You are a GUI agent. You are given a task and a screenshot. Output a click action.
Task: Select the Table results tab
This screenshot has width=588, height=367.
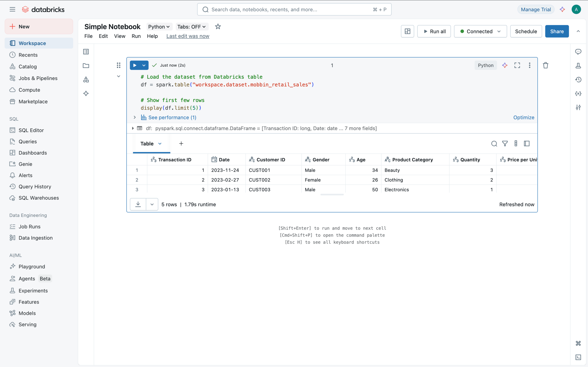pos(147,144)
